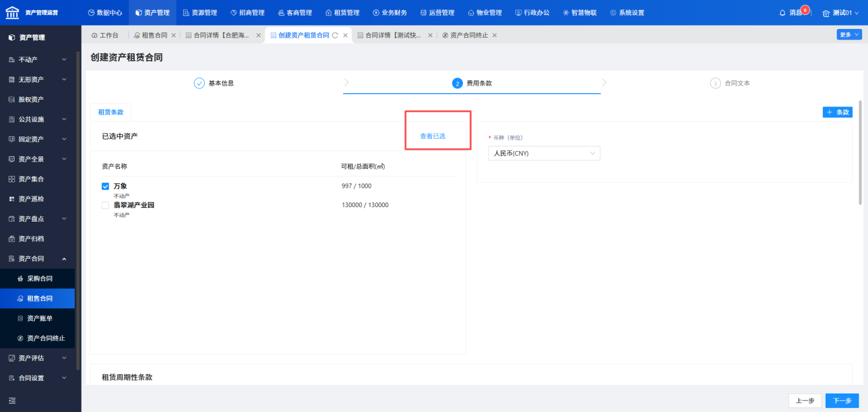868x412 pixels.
Task: Click step 3 合同文本 circle icon
Action: click(x=715, y=83)
